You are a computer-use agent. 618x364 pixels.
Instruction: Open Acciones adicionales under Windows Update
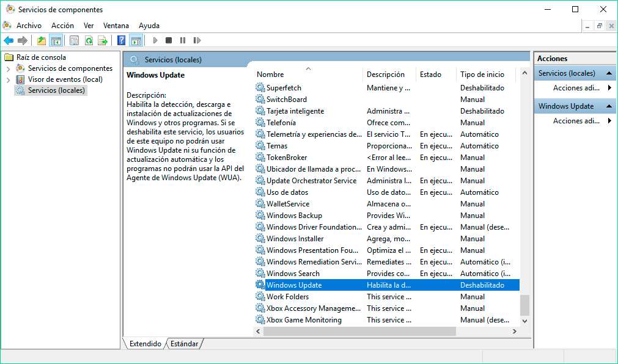(x=576, y=121)
